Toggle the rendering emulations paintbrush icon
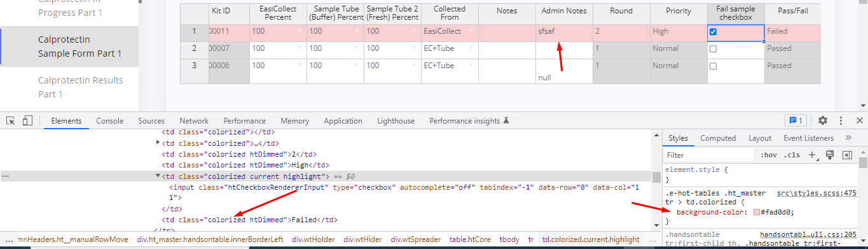Viewport: 868px width, 249px height. tap(830, 155)
